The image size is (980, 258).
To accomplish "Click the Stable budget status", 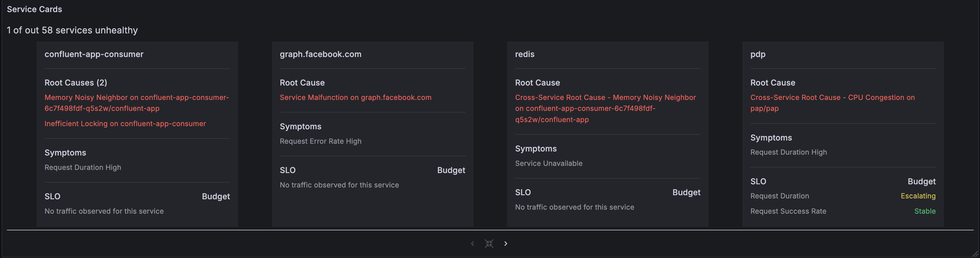I will [925, 211].
